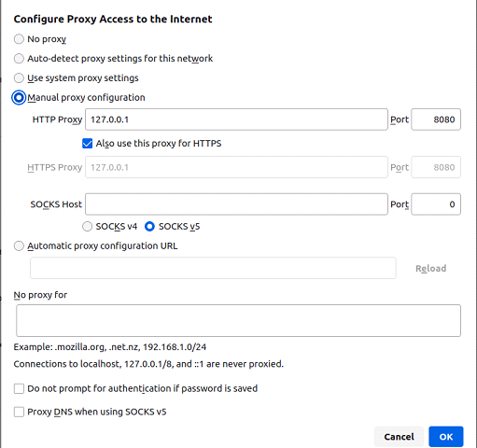This screenshot has width=477, height=448.
Task: Select Use system proxy settings
Action: 19,77
